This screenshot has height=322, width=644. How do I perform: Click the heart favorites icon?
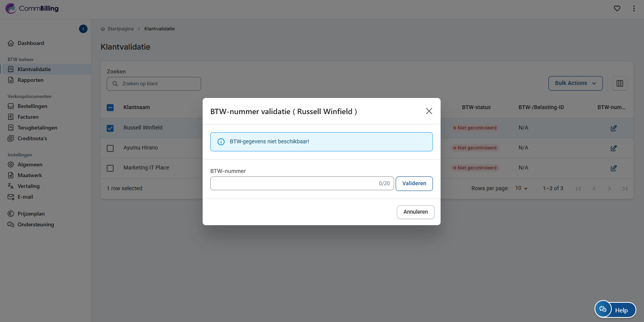[617, 8]
